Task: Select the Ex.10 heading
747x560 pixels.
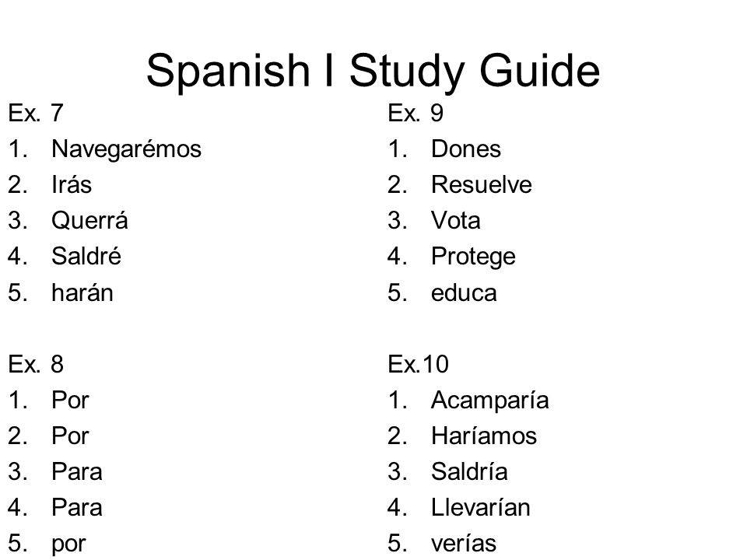Action: point(419,364)
